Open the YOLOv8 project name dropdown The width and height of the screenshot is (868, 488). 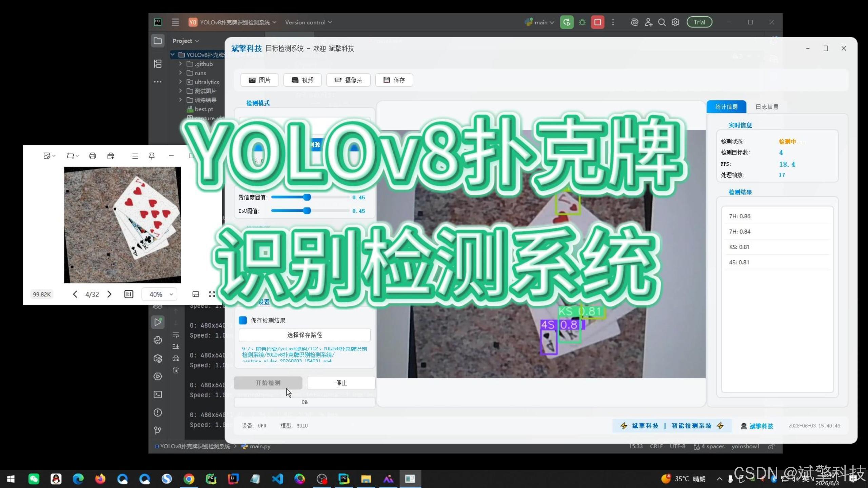tap(233, 22)
